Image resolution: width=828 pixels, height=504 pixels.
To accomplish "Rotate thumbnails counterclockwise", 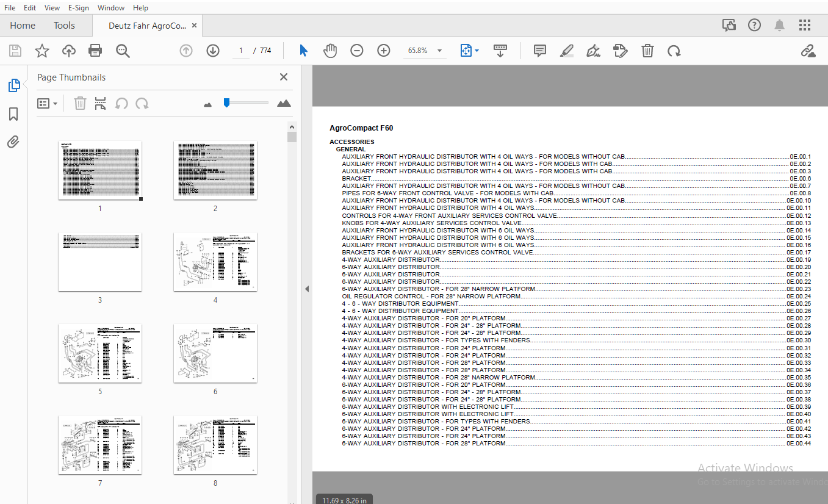I will point(121,103).
